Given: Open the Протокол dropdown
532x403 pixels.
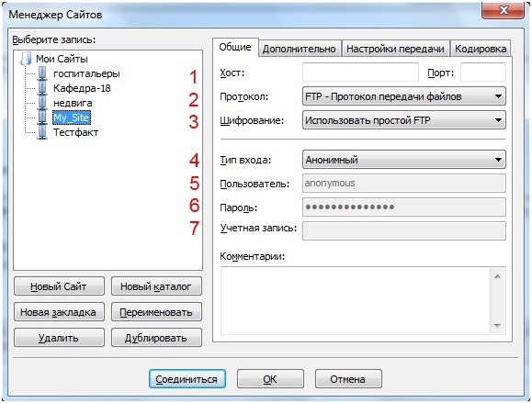Looking at the screenshot, I should click(403, 96).
